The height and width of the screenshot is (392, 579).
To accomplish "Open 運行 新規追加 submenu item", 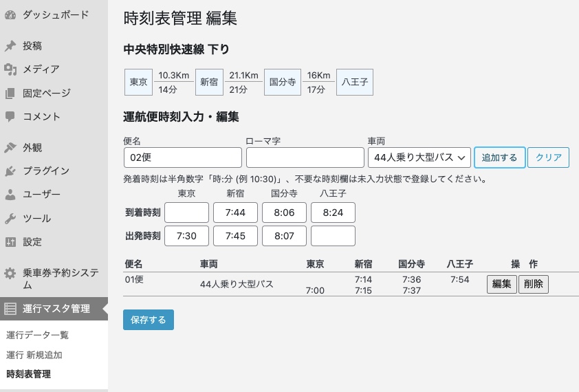I will tap(34, 355).
